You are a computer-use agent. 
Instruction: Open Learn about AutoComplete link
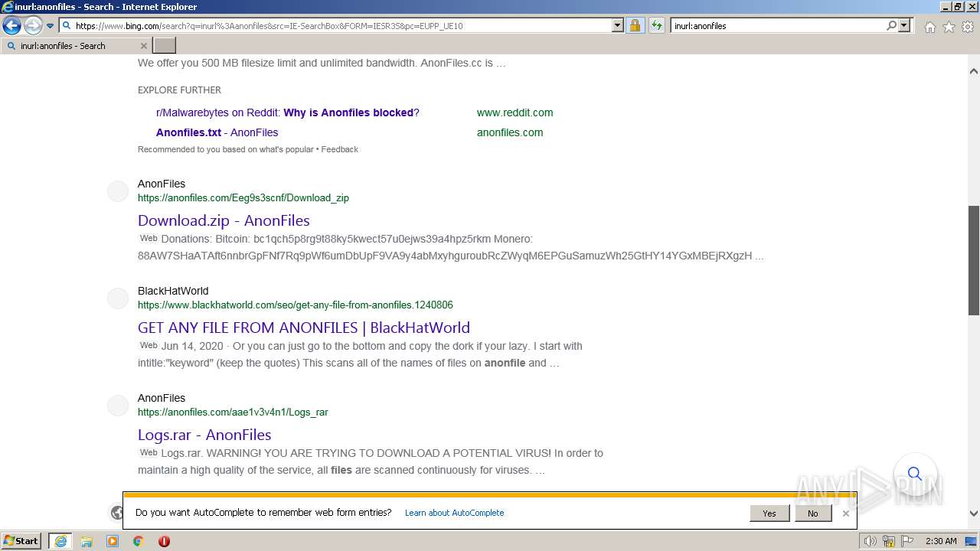454,513
